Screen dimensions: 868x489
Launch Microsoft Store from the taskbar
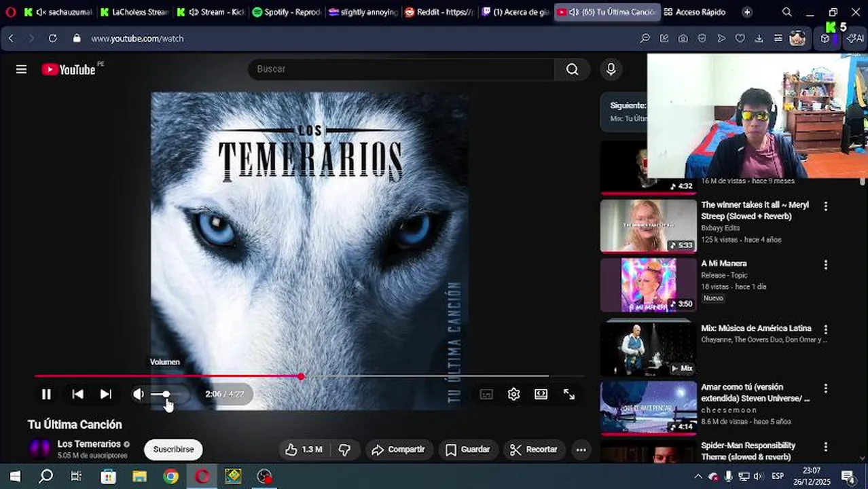[x=108, y=476]
